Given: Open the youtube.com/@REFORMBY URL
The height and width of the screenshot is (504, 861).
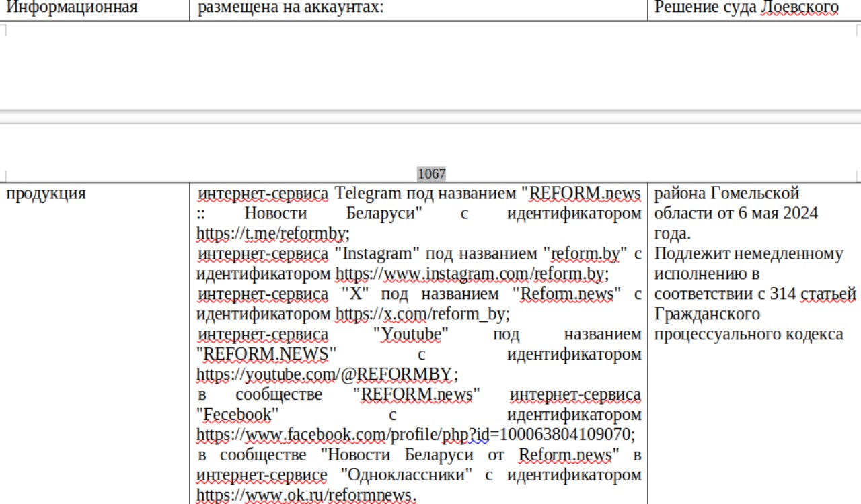Looking at the screenshot, I should point(328,375).
